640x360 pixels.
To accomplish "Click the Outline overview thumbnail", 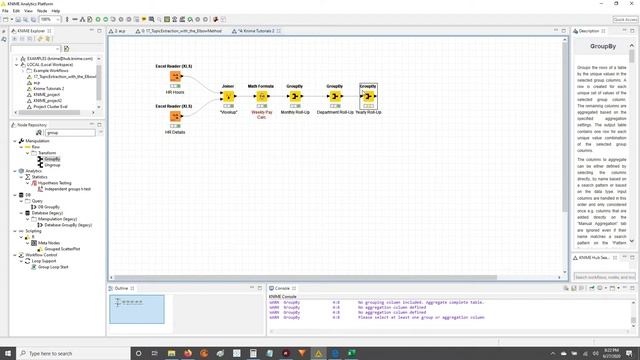I will (137, 309).
